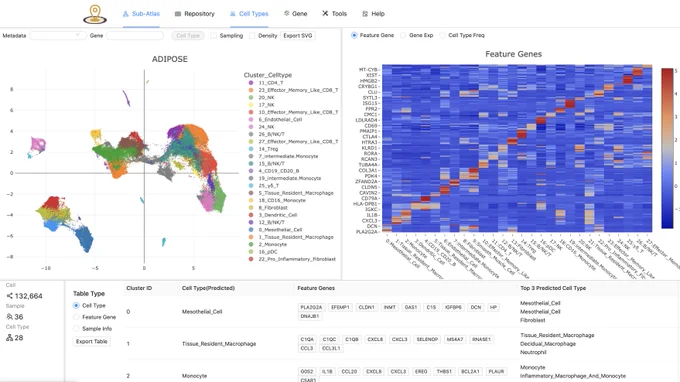Click the heatmap color scale bar
680x382 pixels.
(667, 148)
